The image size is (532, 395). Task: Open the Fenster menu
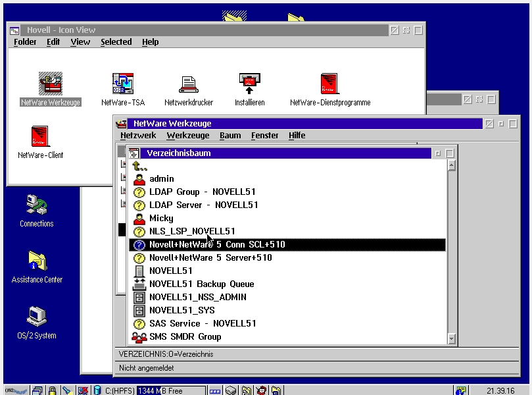(x=264, y=136)
